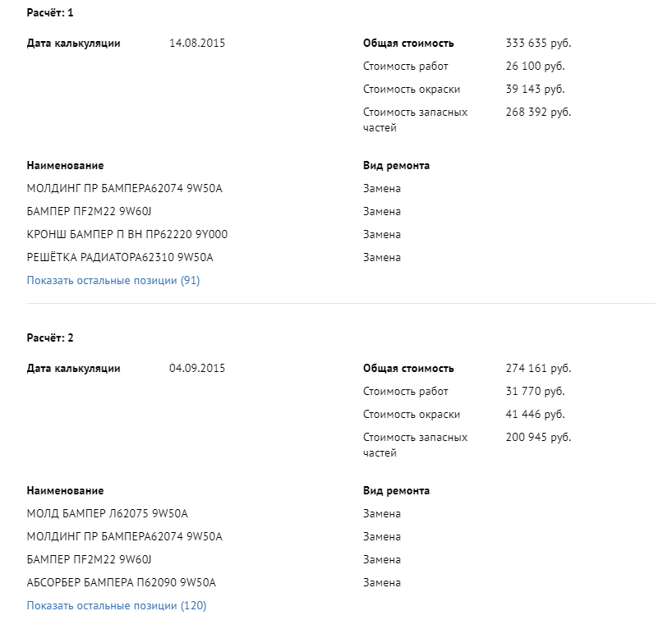Click spare parts cost 200 945 руб.
The image size is (672, 620).
click(538, 438)
